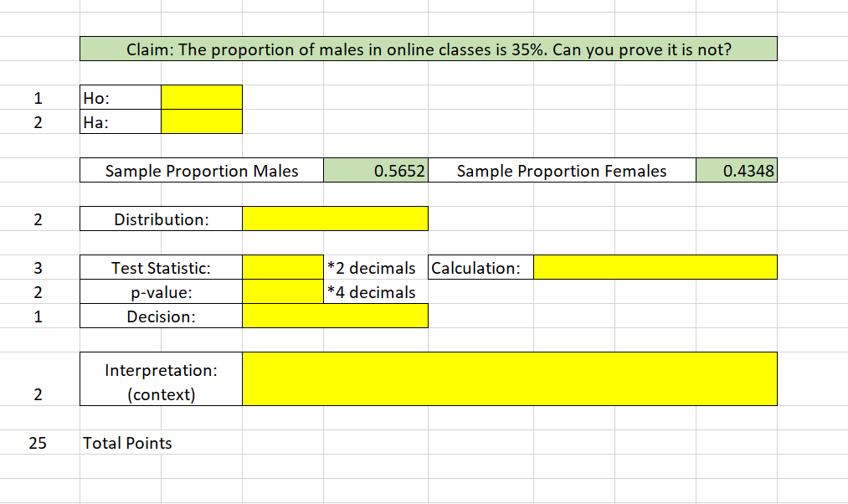Click the yellow Ha hypothesis input cell
Screen dimensions: 848x504
[201, 121]
